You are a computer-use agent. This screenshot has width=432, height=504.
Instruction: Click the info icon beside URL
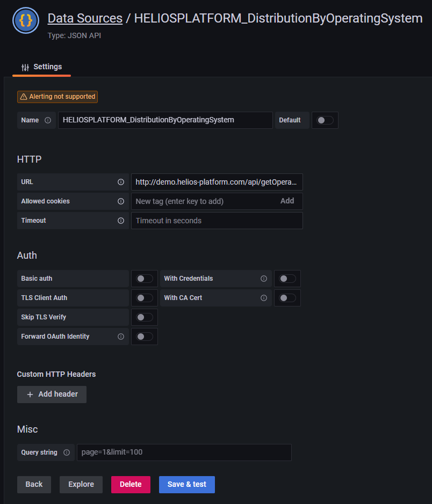[120, 182]
